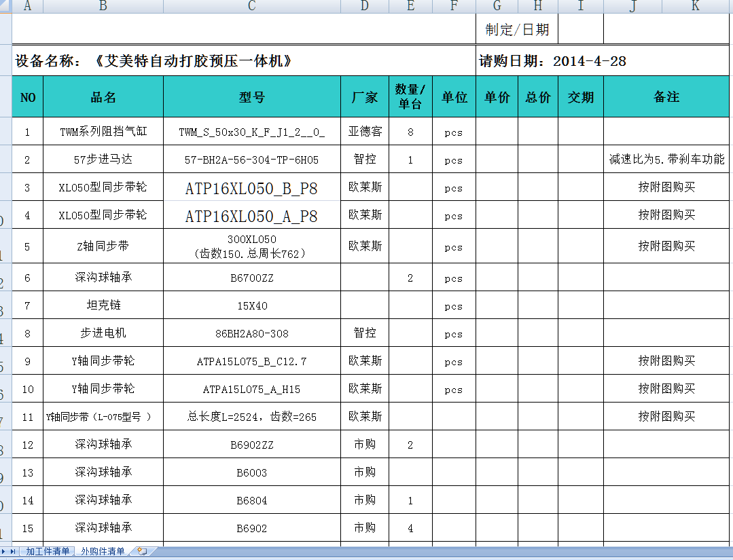733x560 pixels.
Task: Click model TWM_S_50x30_K_F_J1_2__0_ cell
Action: pos(252,132)
